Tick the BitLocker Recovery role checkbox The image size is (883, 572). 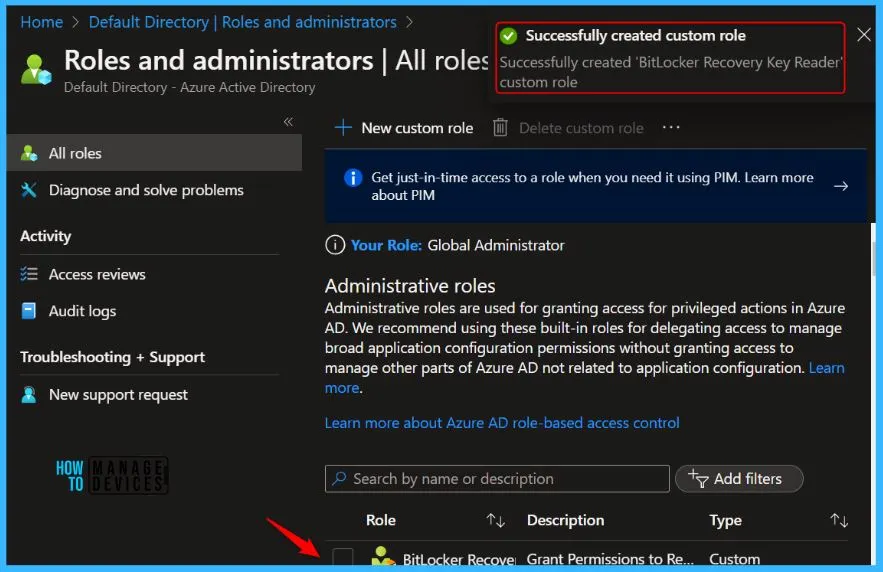click(x=342, y=556)
